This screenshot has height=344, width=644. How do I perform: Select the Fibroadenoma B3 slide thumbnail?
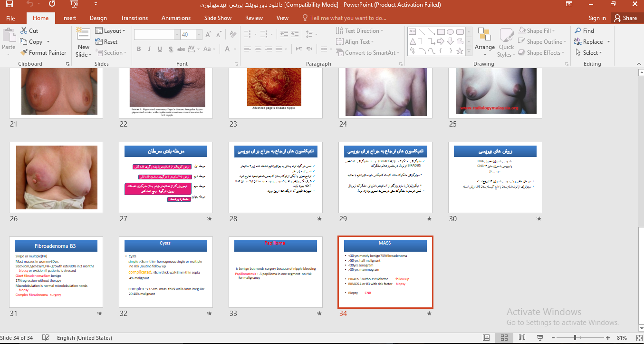(x=56, y=272)
